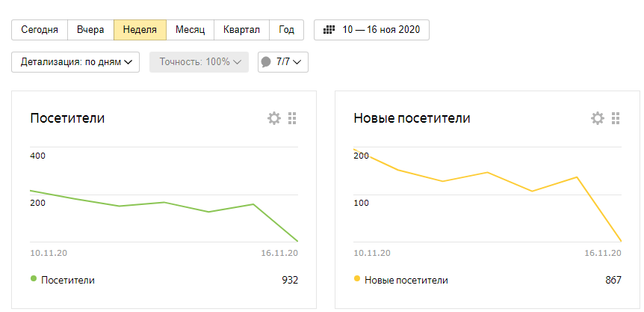Image resolution: width=644 pixels, height=312 pixels.
Task: Choose the Квартал period
Action: tap(241, 30)
